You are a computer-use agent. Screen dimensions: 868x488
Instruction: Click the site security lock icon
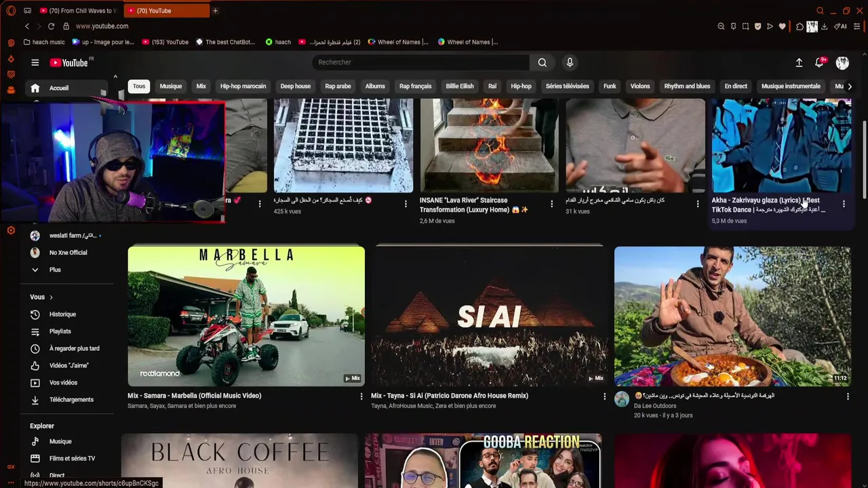pos(66,26)
